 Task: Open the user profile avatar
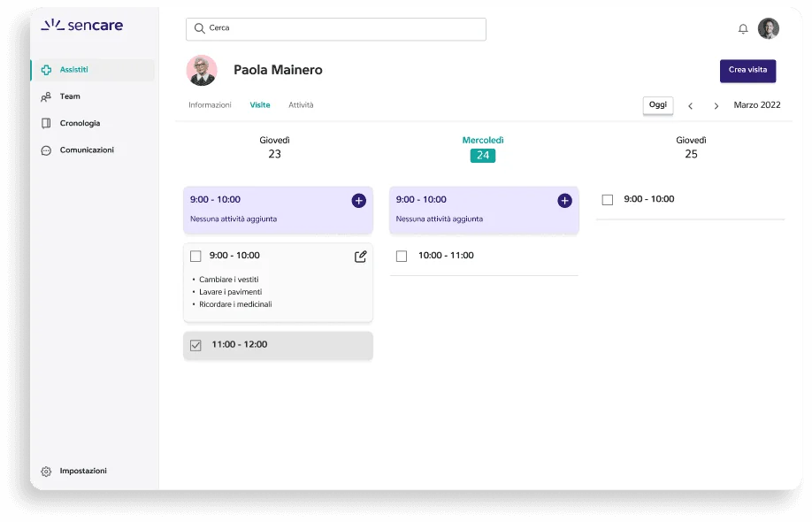point(769,28)
